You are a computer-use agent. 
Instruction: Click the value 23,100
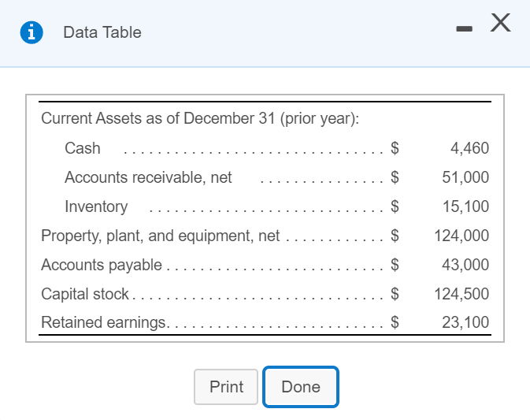click(465, 322)
